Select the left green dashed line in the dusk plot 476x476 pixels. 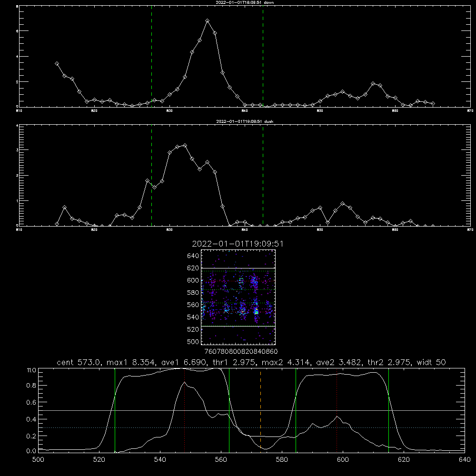pos(152,175)
